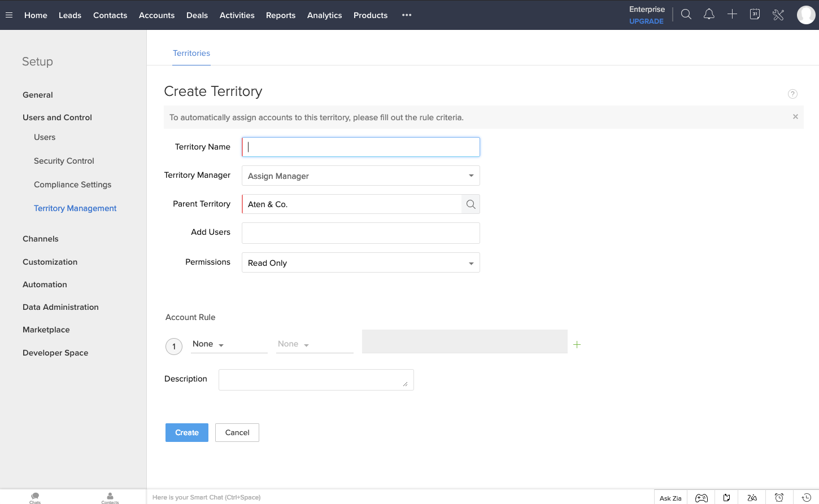Switch to the Accounts module tab
The image size is (819, 504).
(156, 15)
